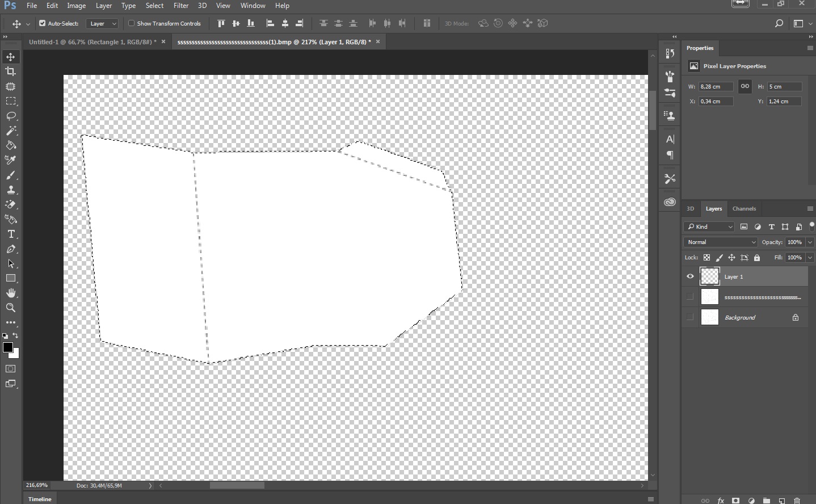The image size is (816, 504).
Task: Toggle lock image pixels brush icon
Action: pos(719,258)
